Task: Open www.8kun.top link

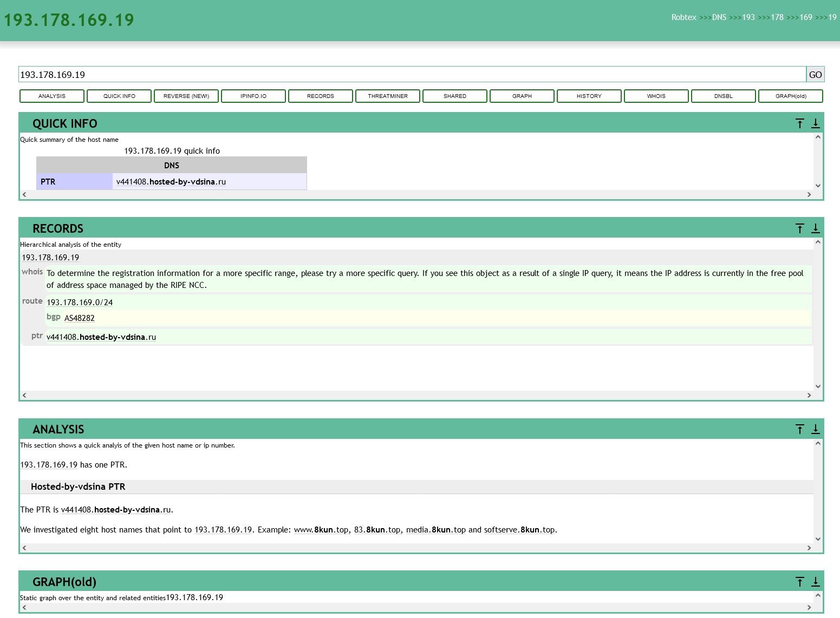Action: coord(321,530)
